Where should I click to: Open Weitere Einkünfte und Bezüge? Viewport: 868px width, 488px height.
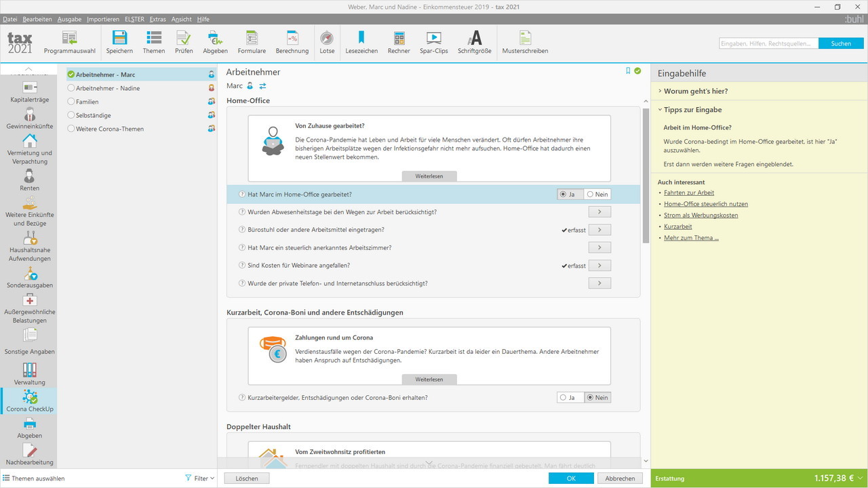click(30, 211)
